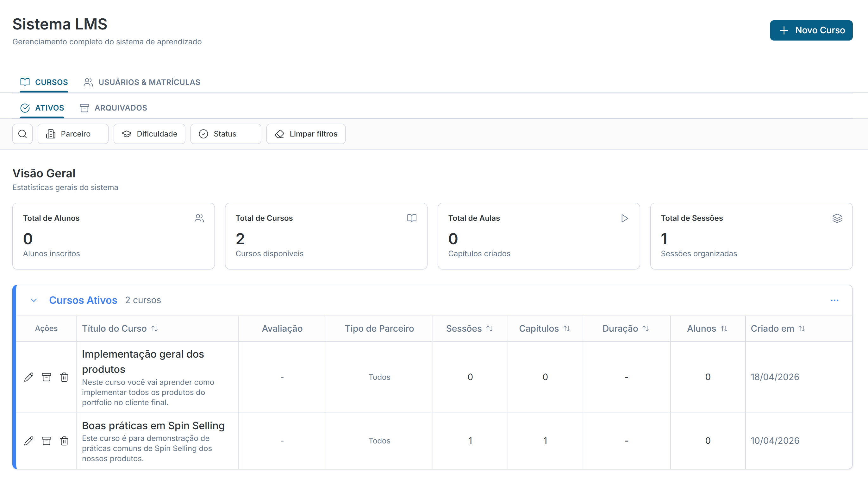This screenshot has height=503, width=868.
Task: Edit the Implementação geral dos produtos course
Action: (29, 377)
